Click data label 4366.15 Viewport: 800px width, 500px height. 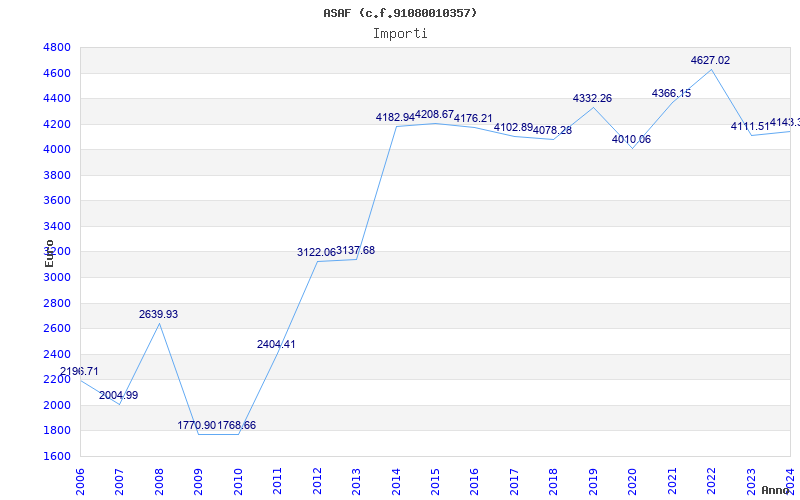coord(671,93)
